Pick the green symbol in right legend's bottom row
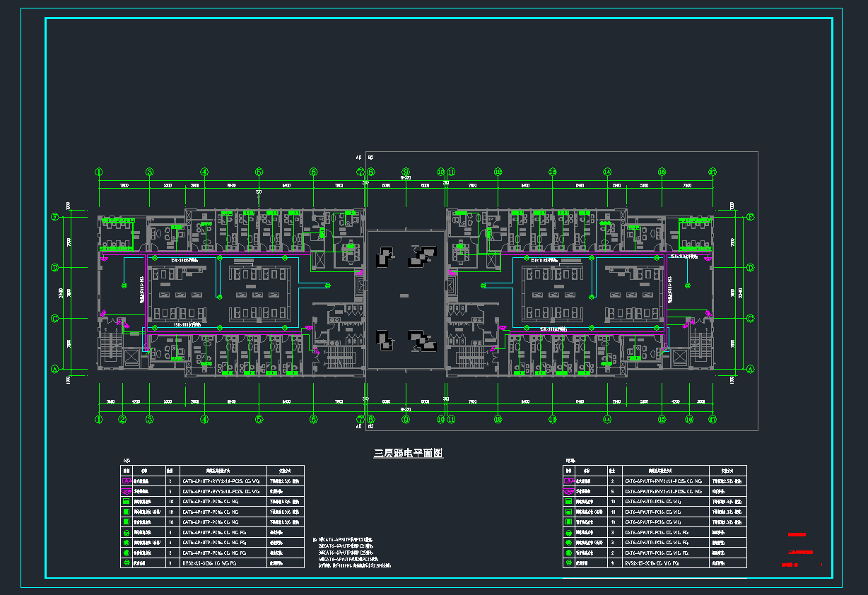 click(x=568, y=563)
